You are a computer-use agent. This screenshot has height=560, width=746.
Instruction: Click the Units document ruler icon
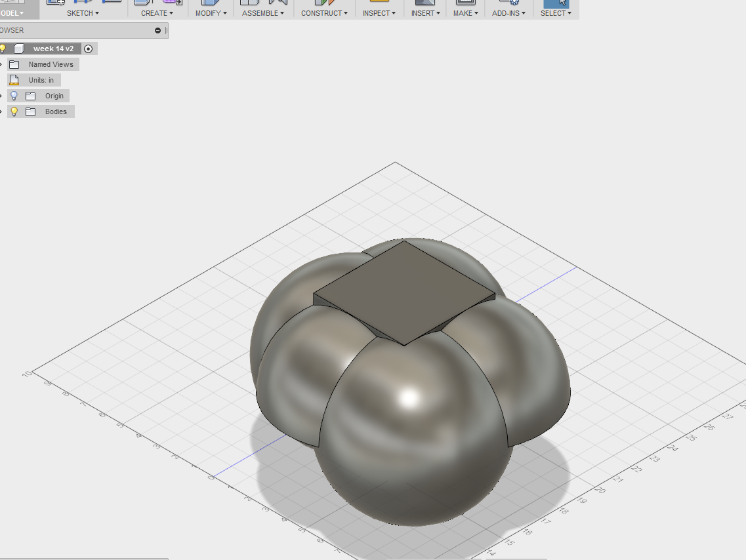[14, 80]
